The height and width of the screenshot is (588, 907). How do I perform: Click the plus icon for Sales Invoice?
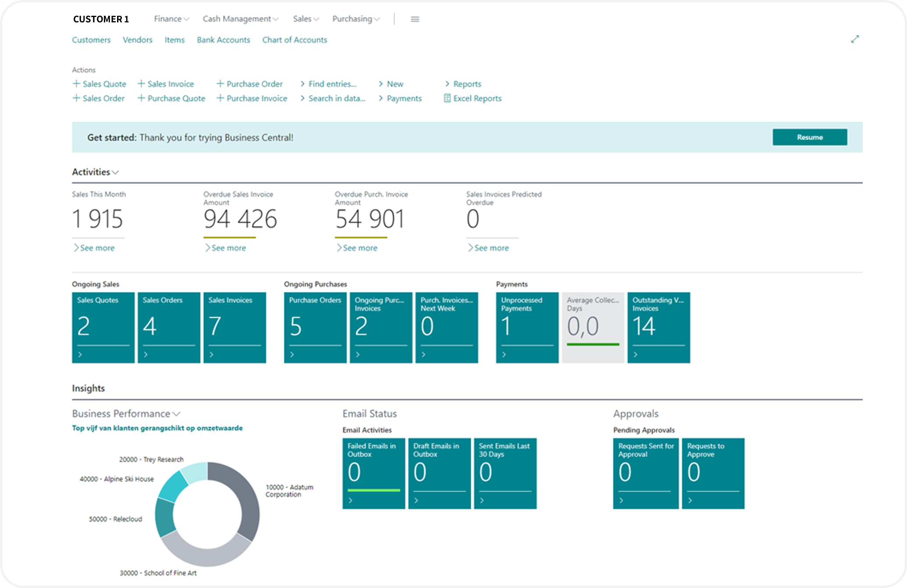tap(141, 83)
